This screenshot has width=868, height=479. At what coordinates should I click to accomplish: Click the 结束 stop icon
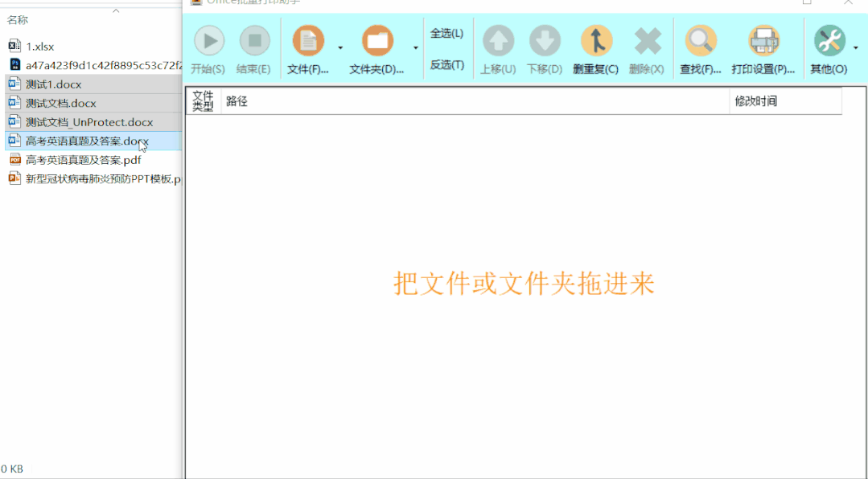pos(254,40)
